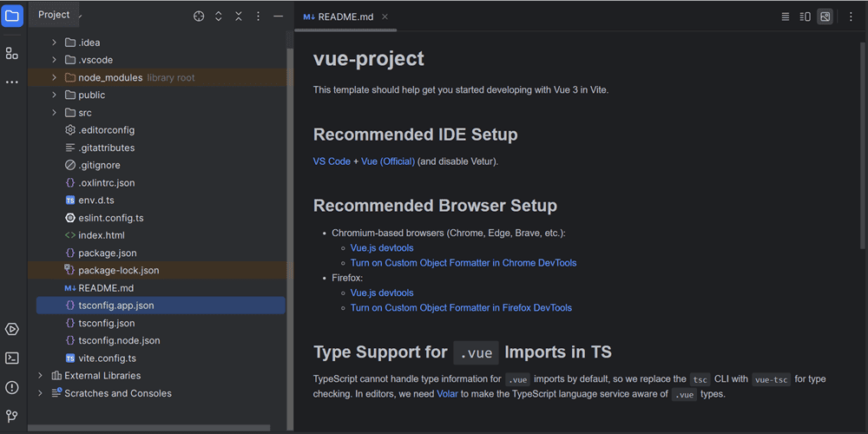Click the More tool windows ellipsis icon
This screenshot has height=434, width=868.
(12, 82)
